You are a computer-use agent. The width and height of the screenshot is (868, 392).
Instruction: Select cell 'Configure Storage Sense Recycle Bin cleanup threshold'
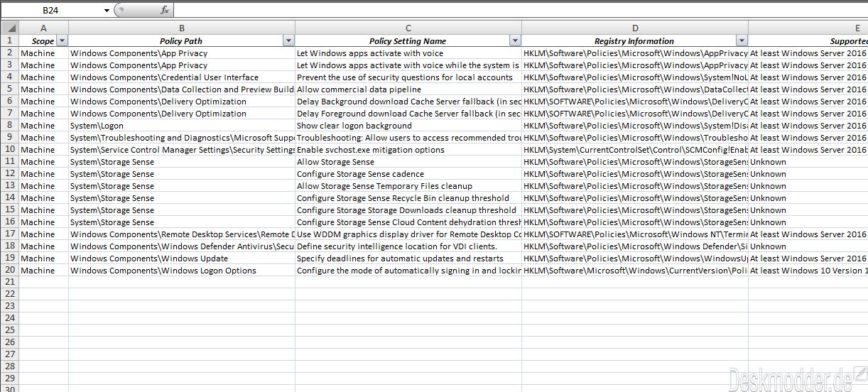tap(408, 198)
